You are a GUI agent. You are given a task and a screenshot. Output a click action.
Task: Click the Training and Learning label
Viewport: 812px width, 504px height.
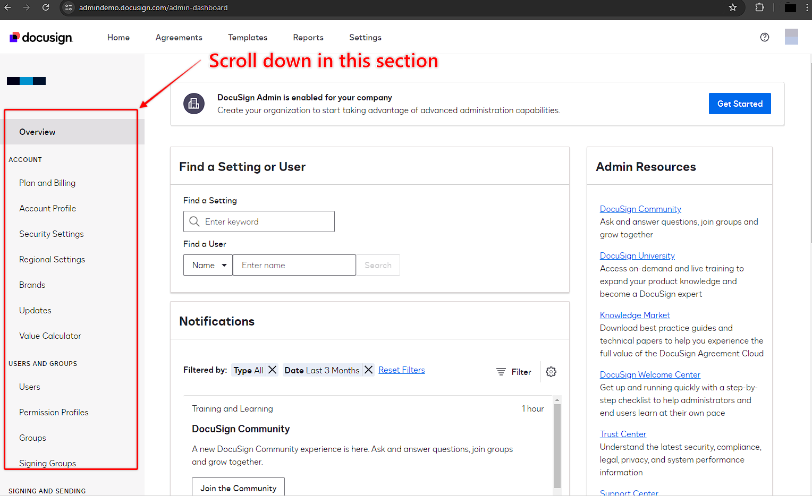(232, 408)
